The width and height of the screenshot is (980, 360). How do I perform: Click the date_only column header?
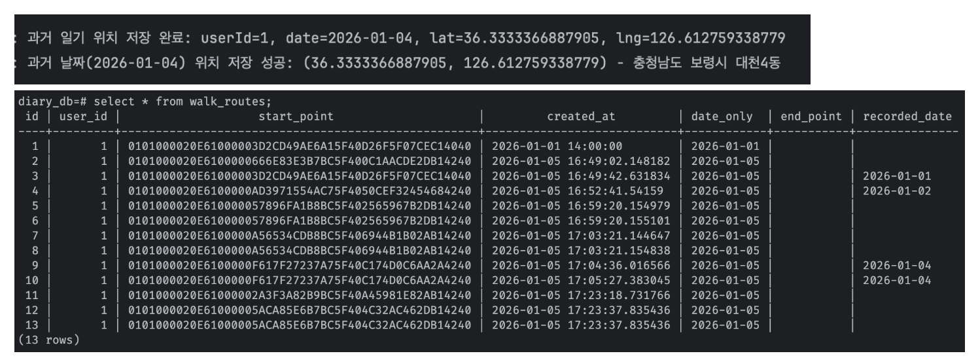[x=723, y=117]
